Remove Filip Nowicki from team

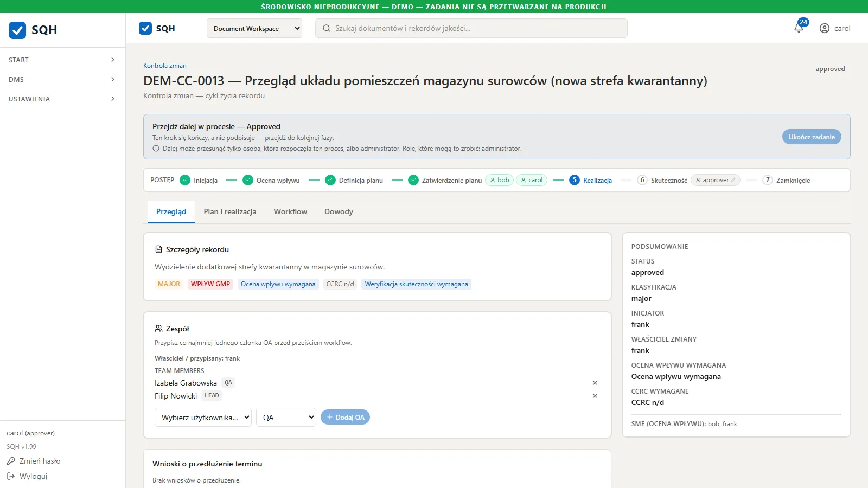[x=595, y=396]
